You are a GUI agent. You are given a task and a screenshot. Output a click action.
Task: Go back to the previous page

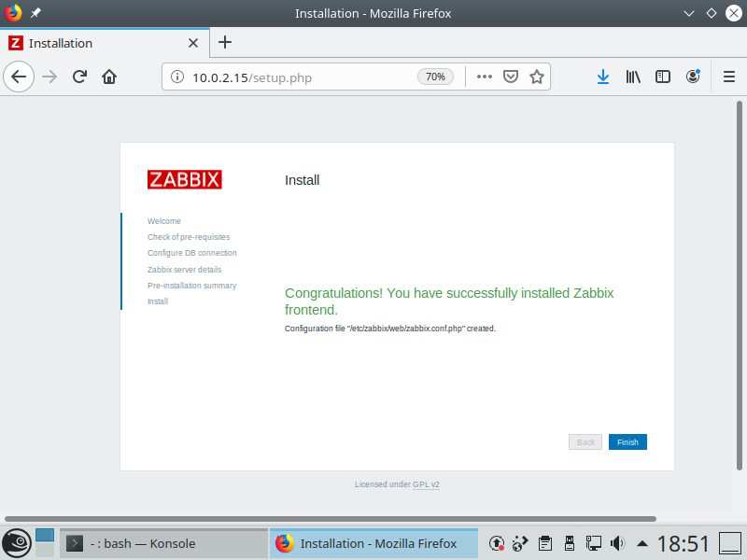pyautogui.click(x=19, y=77)
